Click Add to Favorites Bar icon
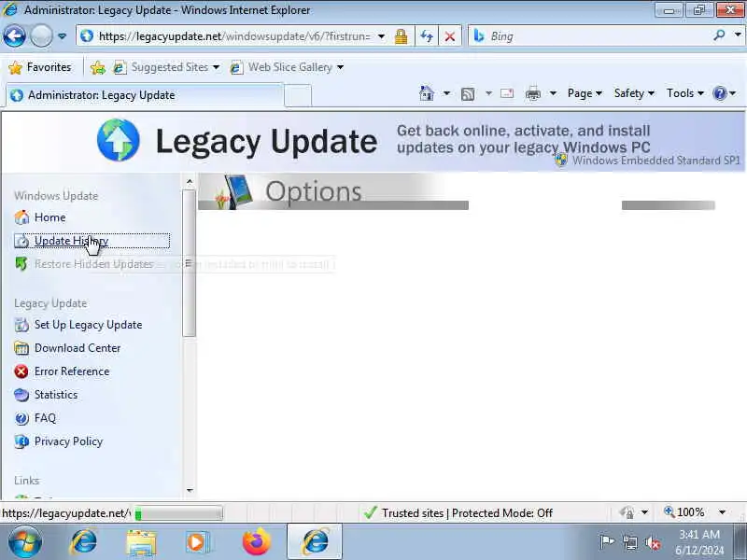Image resolution: width=747 pixels, height=560 pixels. (98, 67)
